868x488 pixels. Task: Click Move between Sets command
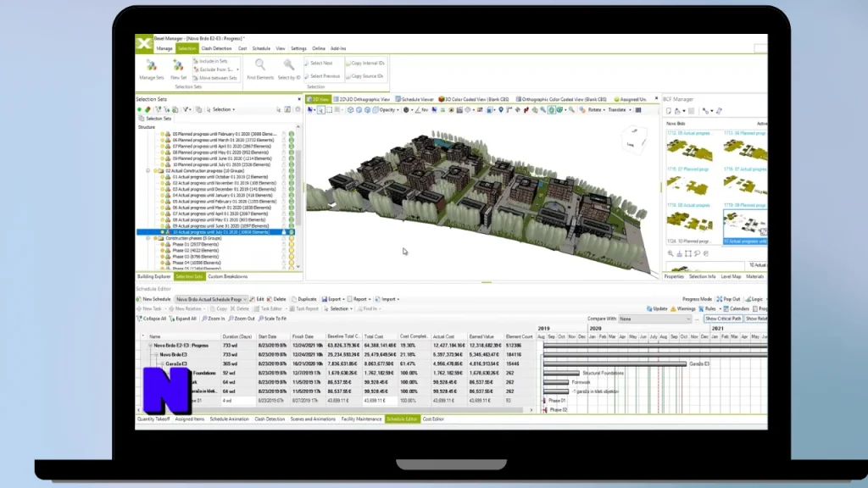pyautogui.click(x=214, y=78)
